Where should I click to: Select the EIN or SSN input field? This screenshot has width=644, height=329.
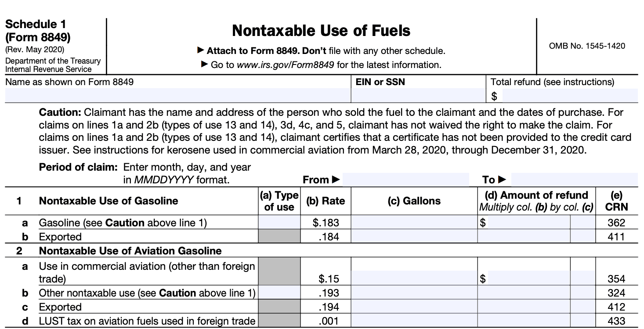[x=418, y=95]
